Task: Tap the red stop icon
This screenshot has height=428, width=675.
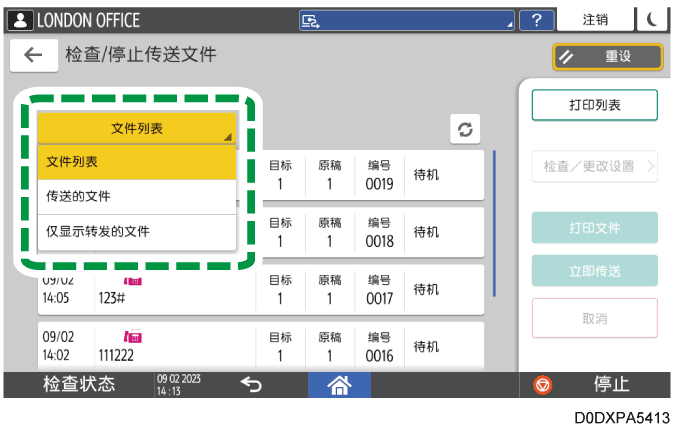Action: click(542, 385)
